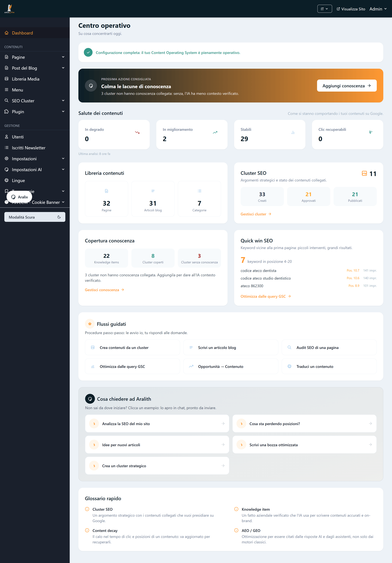The width and height of the screenshot is (392, 563).
Task: Open the Gestisci cluster link
Action: (x=256, y=214)
